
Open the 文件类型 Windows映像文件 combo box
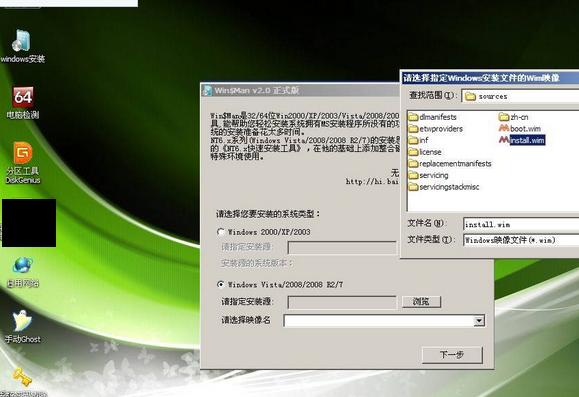click(x=521, y=240)
